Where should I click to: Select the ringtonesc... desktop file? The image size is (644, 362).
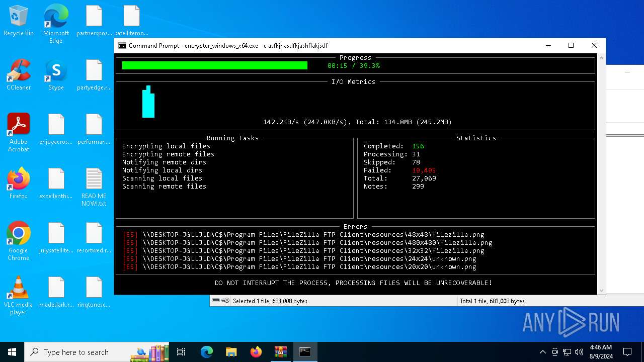(x=94, y=293)
